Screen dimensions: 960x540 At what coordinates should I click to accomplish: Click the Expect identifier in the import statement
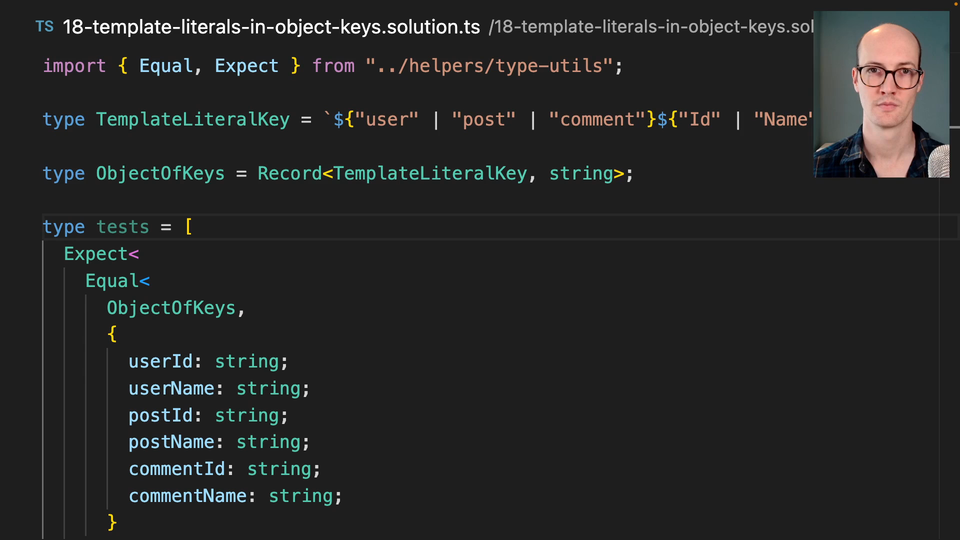pyautogui.click(x=247, y=66)
